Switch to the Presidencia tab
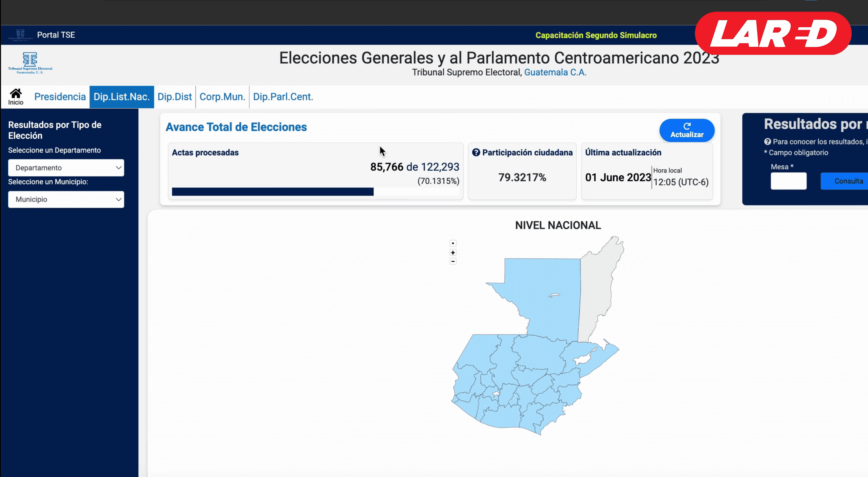The width and height of the screenshot is (868, 477). 60,97
